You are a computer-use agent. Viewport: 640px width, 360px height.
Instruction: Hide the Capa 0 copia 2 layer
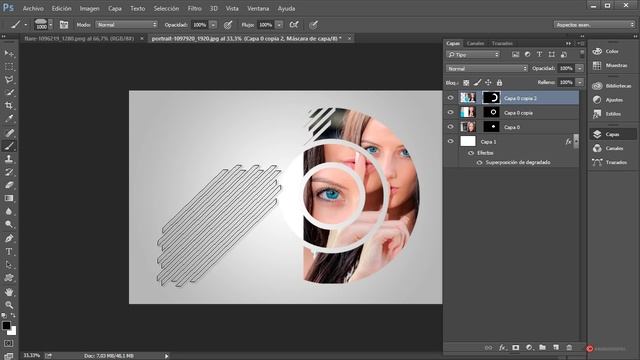451,98
